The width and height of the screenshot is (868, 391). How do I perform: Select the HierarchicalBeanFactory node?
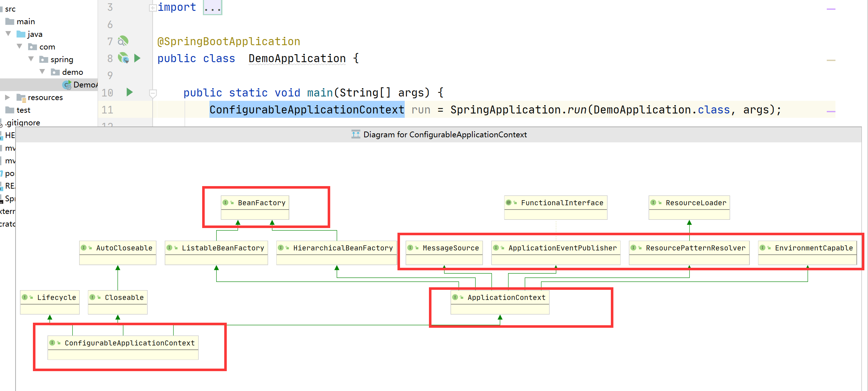[336, 253]
